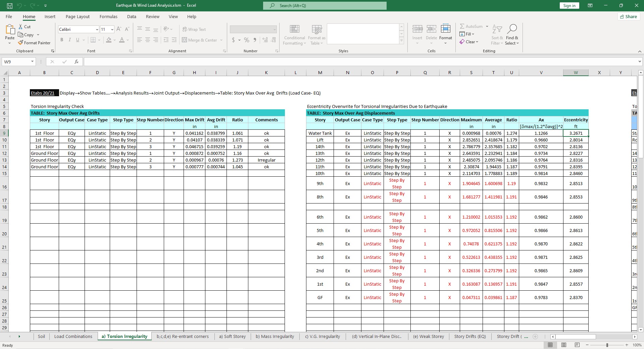Switch to the Soft Storey sheet tab

(232, 337)
